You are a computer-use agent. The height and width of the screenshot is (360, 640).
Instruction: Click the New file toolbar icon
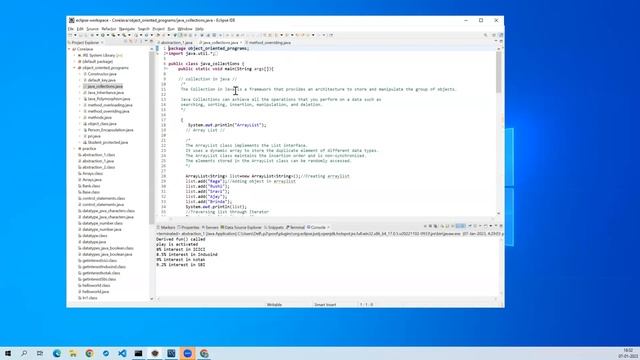tap(70, 35)
